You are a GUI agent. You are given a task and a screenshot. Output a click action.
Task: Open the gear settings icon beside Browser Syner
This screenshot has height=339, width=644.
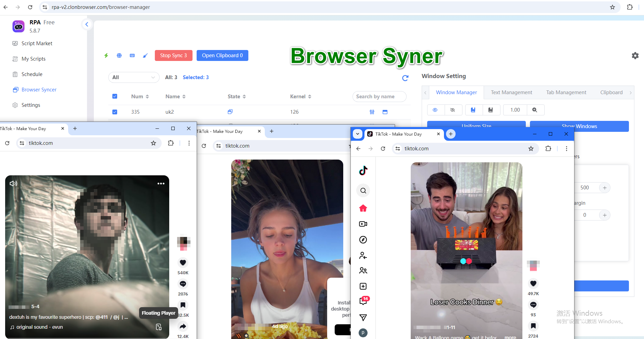(x=635, y=55)
